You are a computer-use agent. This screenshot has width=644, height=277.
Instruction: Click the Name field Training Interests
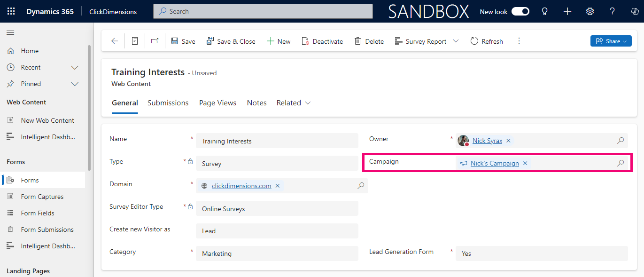(x=277, y=141)
